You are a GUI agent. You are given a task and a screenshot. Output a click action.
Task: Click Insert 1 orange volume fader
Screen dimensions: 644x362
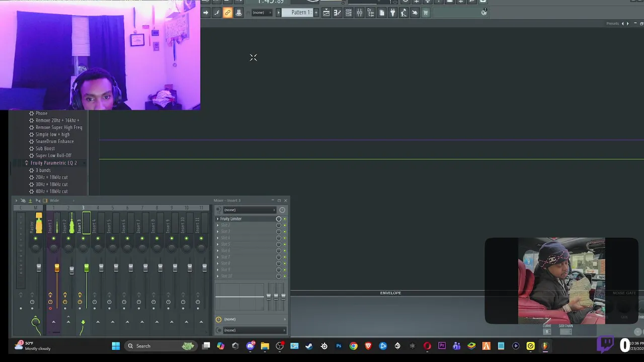point(57,268)
